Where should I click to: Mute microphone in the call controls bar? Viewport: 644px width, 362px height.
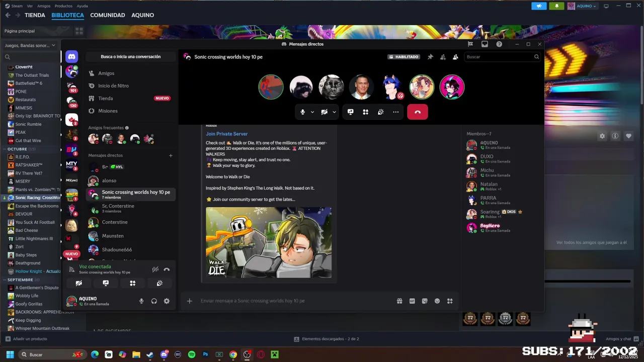pos(302,112)
